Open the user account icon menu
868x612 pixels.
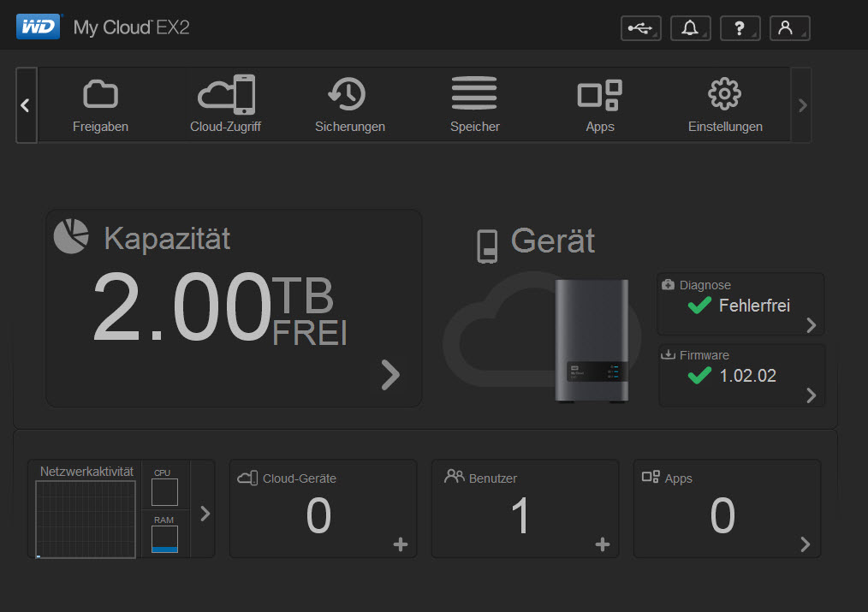[789, 28]
